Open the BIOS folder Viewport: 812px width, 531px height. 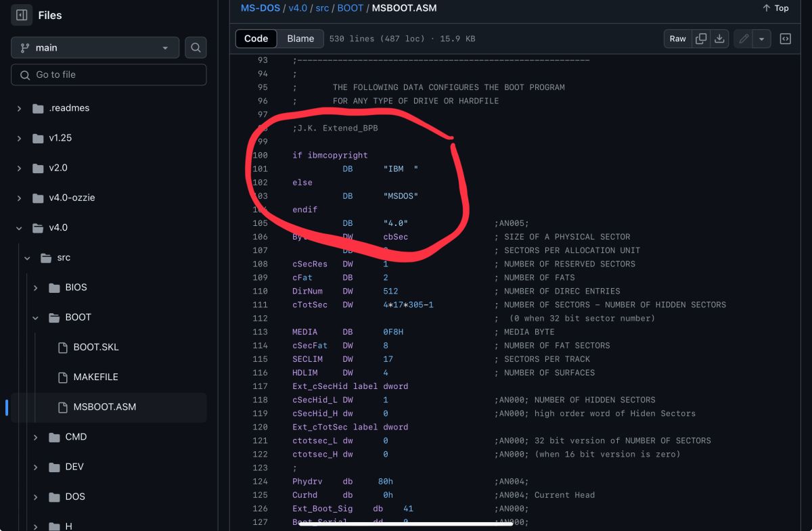(x=76, y=287)
